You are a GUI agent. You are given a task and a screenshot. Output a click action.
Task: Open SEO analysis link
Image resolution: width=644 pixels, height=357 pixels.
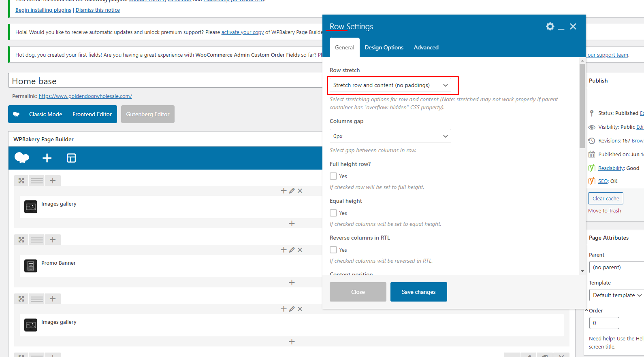603,181
